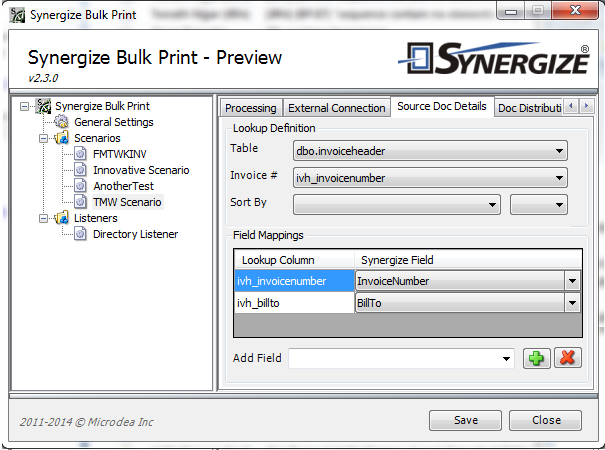Select the FMTWKINV scenario
The image size is (605, 450).
point(120,154)
